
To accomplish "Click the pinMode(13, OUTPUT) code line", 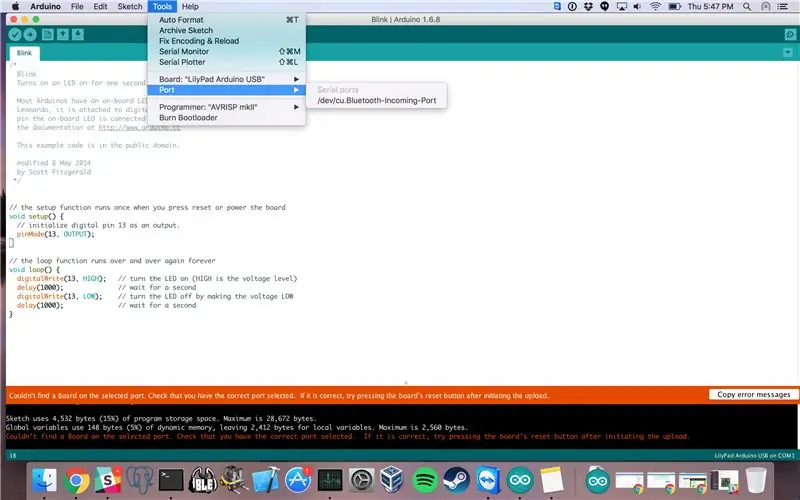I will [56, 234].
